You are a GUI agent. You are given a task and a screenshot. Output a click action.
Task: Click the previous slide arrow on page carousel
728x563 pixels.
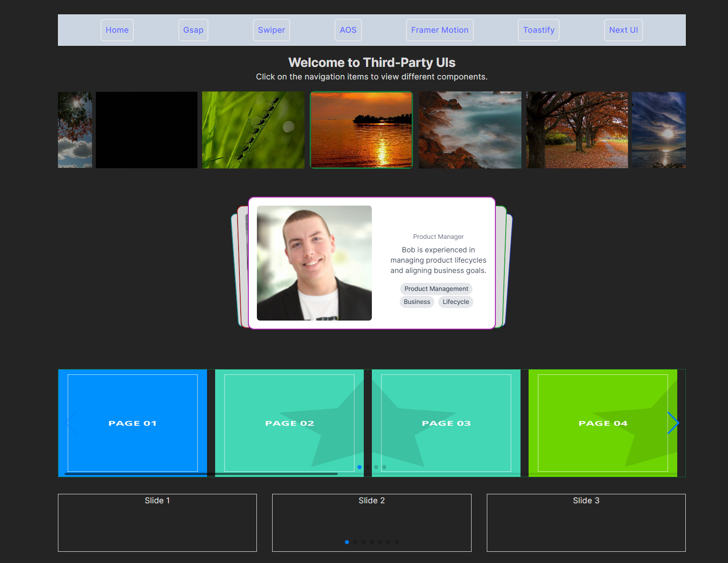tap(71, 423)
